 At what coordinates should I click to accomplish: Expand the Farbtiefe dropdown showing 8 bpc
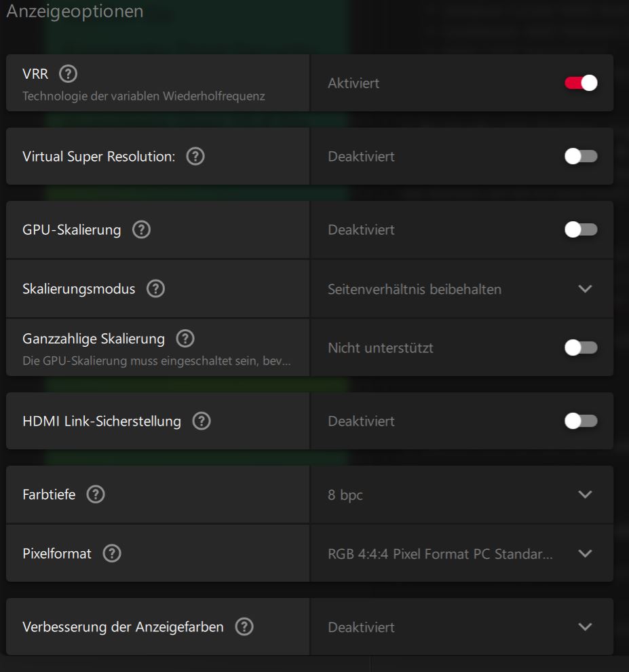click(x=585, y=495)
